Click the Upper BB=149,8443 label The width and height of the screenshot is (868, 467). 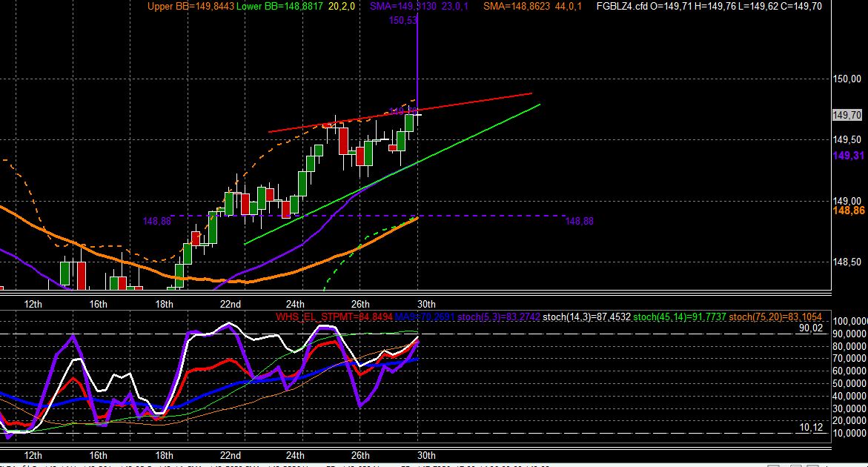pos(191,7)
